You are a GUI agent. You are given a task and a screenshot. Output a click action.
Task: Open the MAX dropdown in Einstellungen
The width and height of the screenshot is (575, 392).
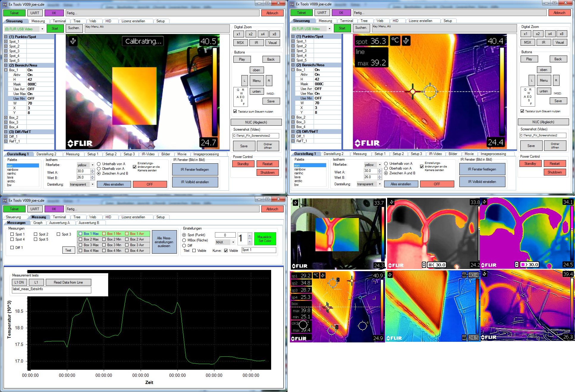tap(233, 242)
